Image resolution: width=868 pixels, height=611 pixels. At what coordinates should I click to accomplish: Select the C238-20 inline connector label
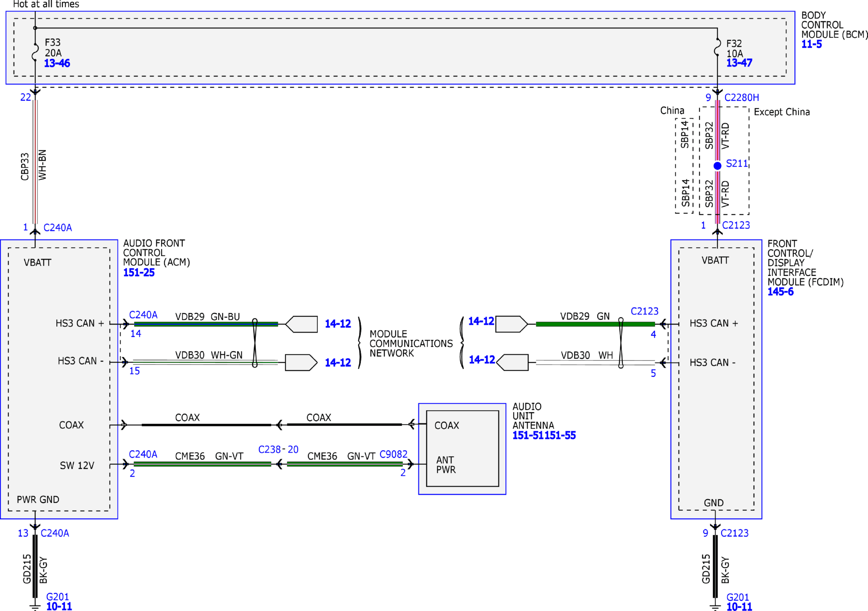[x=278, y=449]
